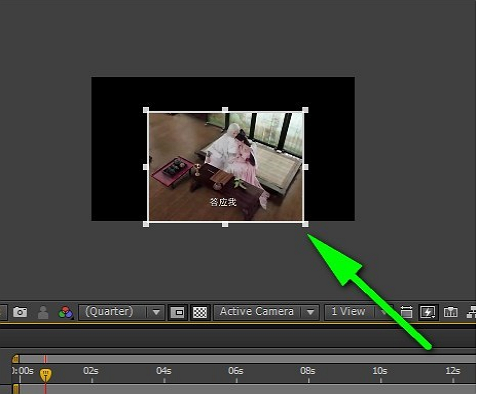Screen dimensions: 477x394
Task: Toggle pixel aspect ratio correction icon
Action: coord(406,312)
